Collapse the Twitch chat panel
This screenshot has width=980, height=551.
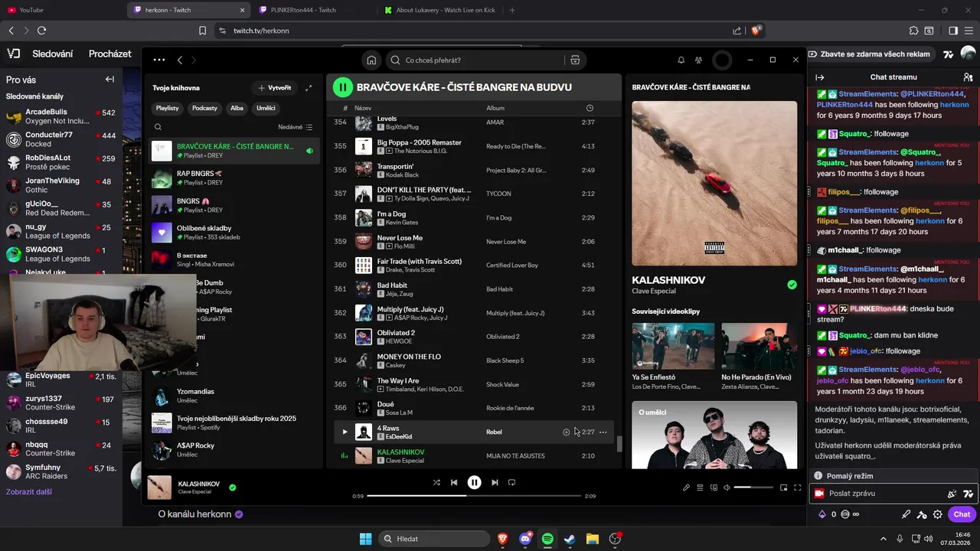[820, 77]
